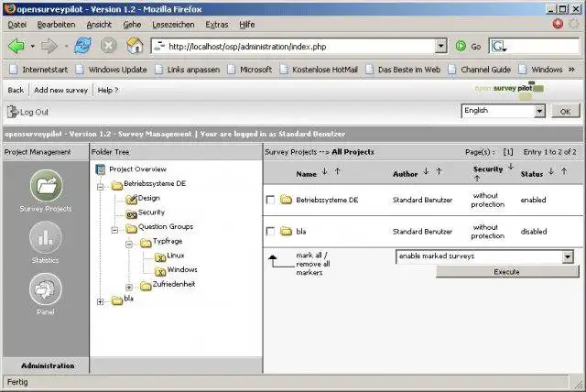Screen dimensions: 586x392
Task: Click the Log Out icon
Action: pyautogui.click(x=13, y=112)
